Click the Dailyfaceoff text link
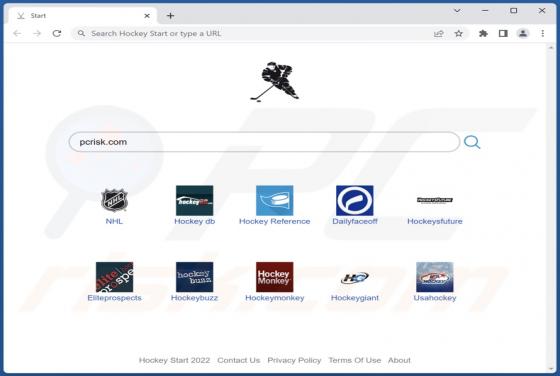Image resolution: width=560 pixels, height=376 pixels. coord(355,221)
